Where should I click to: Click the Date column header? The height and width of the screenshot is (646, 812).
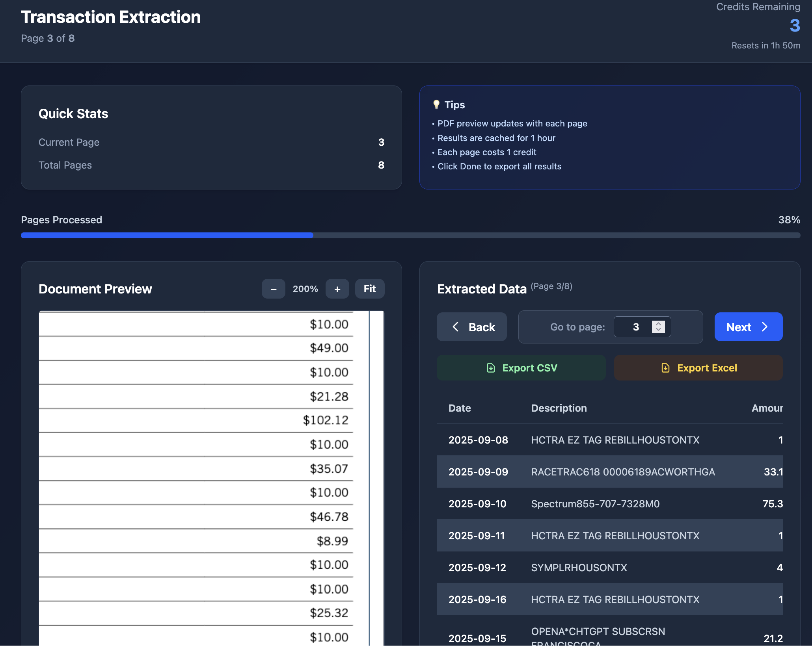tap(460, 408)
